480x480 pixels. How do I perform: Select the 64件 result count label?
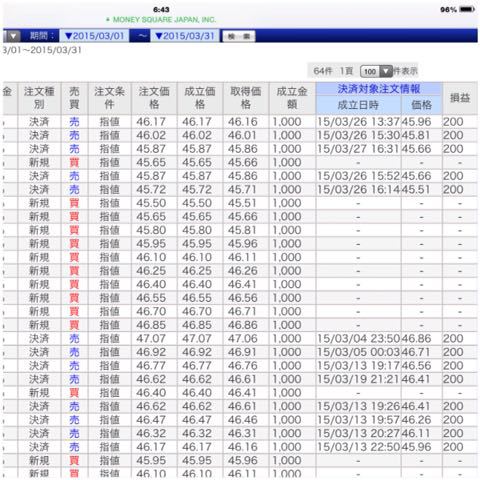pos(323,71)
